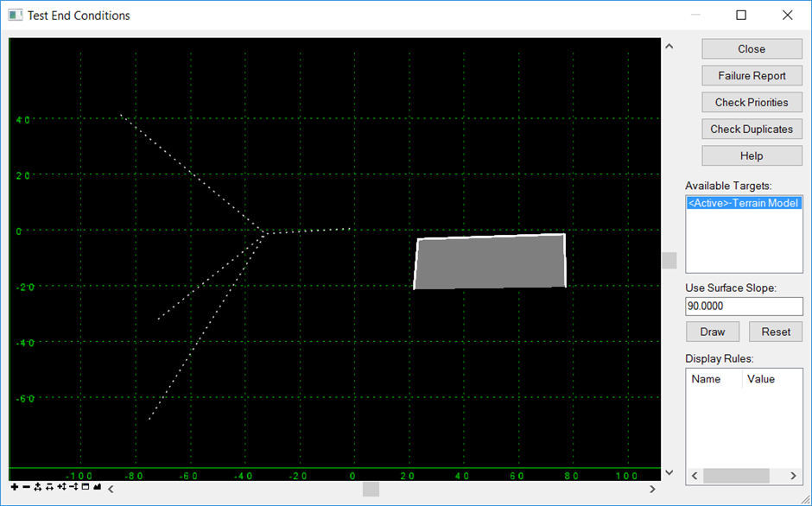
Task: Click the canvas horizontal scroll right arrow
Action: pyautogui.click(x=652, y=489)
